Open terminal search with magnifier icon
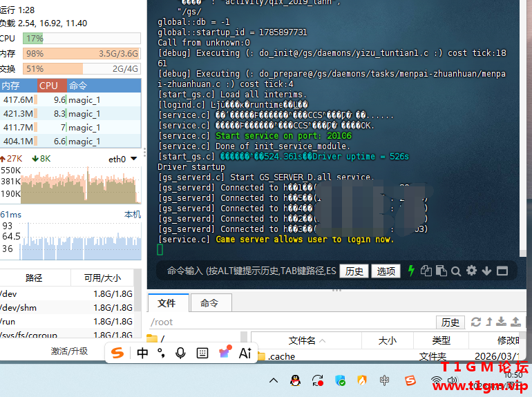 tap(456, 271)
